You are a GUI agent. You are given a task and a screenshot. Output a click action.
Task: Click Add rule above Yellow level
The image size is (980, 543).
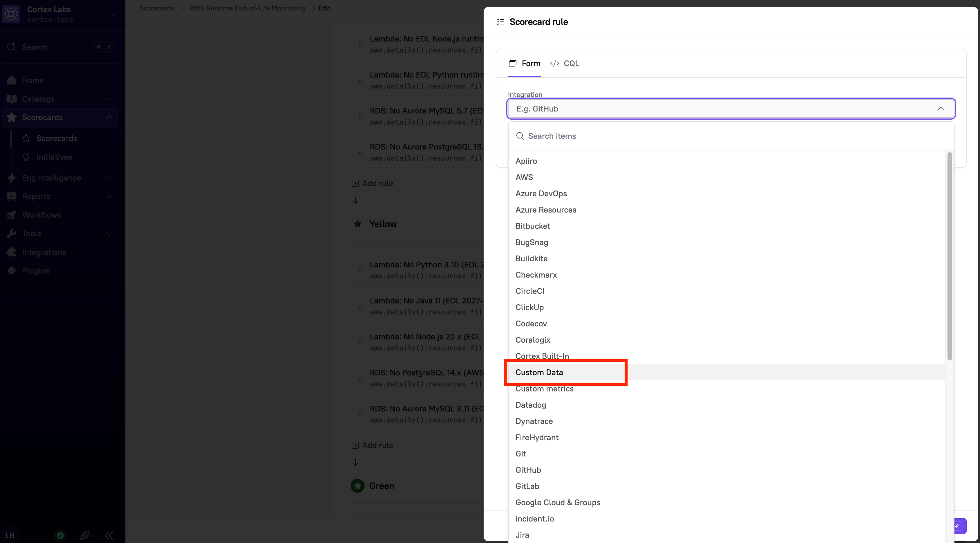372,184
